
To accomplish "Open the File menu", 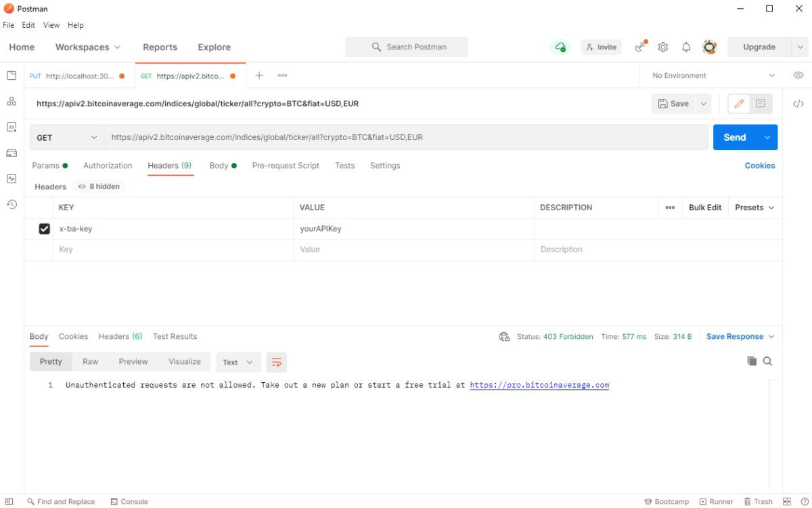I will [8, 25].
